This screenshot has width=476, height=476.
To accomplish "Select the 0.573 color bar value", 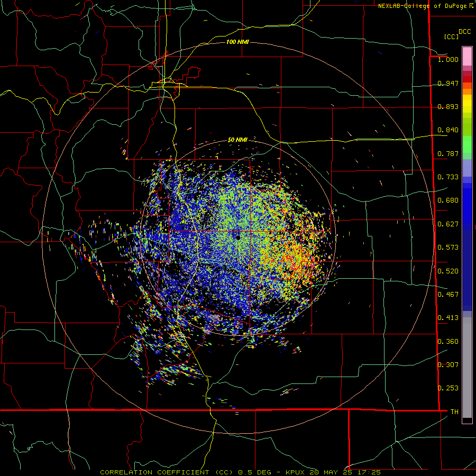I will tap(448, 248).
